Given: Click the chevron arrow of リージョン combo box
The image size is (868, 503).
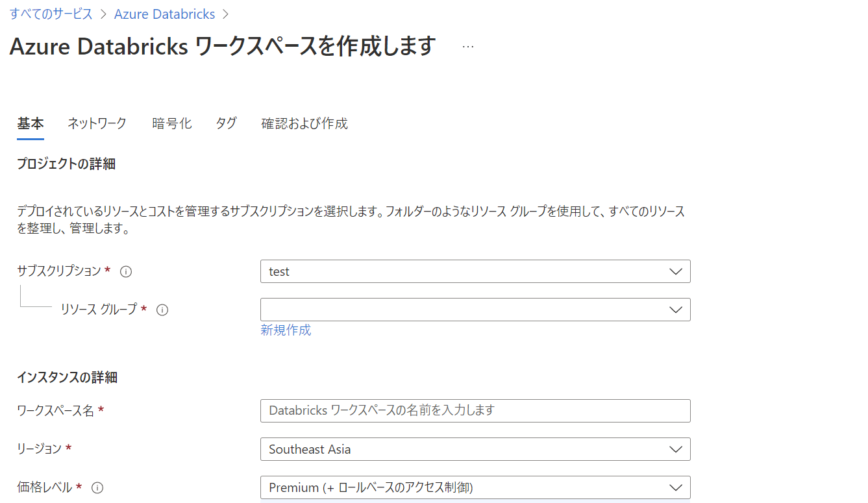Looking at the screenshot, I should (675, 449).
